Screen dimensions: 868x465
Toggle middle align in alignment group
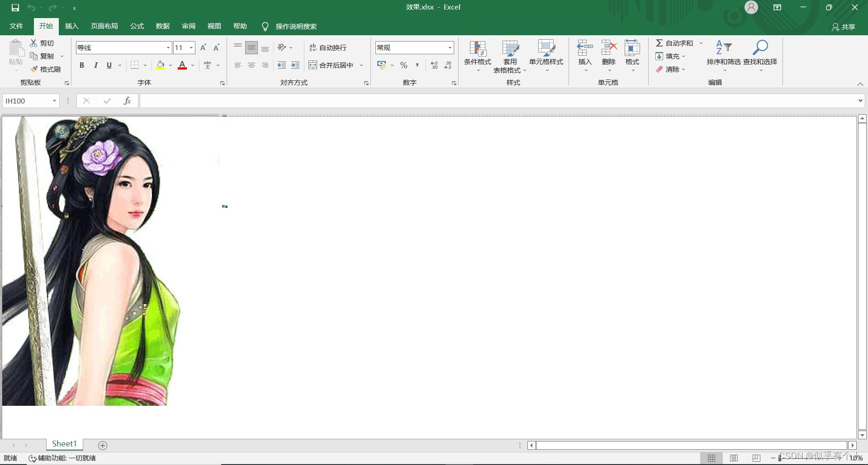(251, 47)
